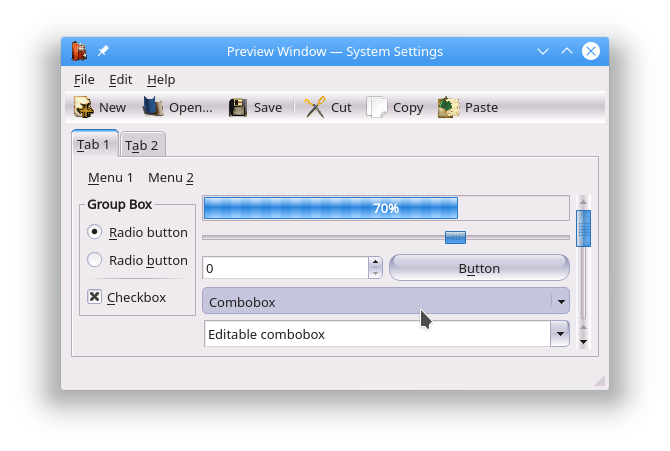This screenshot has height=451, width=670.
Task: Click the Group Box title label
Action: click(x=120, y=204)
